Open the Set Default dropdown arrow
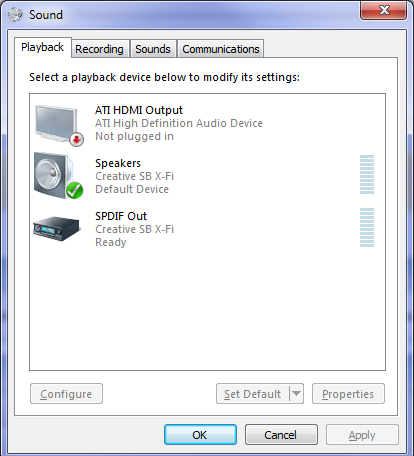This screenshot has height=456, width=414. click(x=296, y=394)
